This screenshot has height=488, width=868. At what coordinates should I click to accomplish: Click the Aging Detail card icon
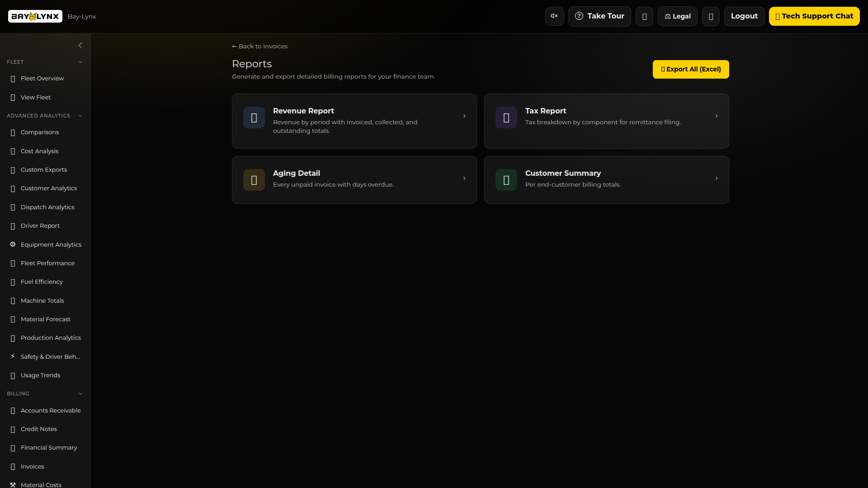254,180
